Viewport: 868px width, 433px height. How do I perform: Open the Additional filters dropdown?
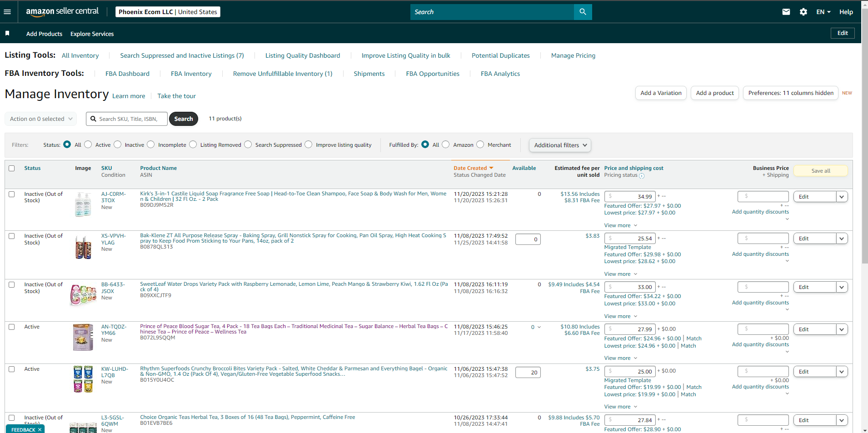(560, 145)
